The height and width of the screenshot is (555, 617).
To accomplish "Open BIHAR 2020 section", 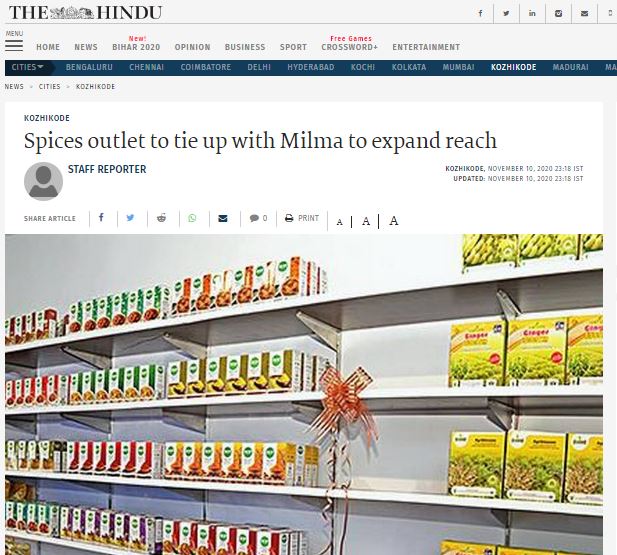I will tap(136, 47).
